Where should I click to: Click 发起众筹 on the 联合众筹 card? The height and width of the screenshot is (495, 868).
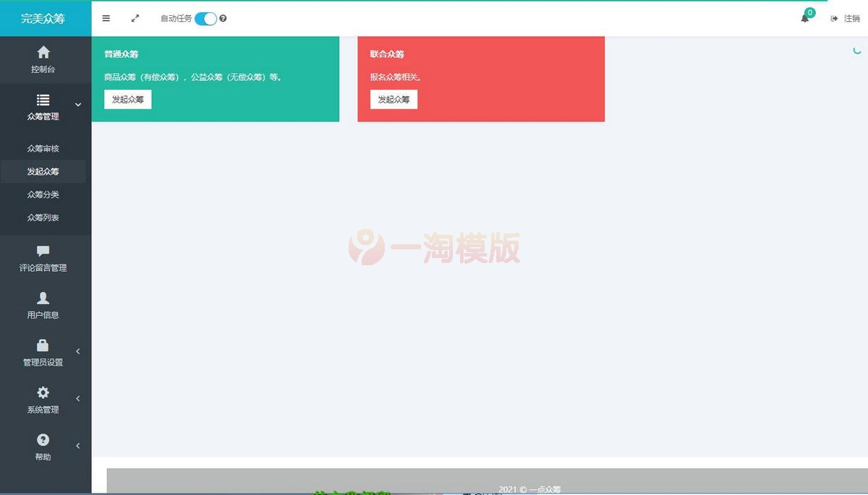393,99
